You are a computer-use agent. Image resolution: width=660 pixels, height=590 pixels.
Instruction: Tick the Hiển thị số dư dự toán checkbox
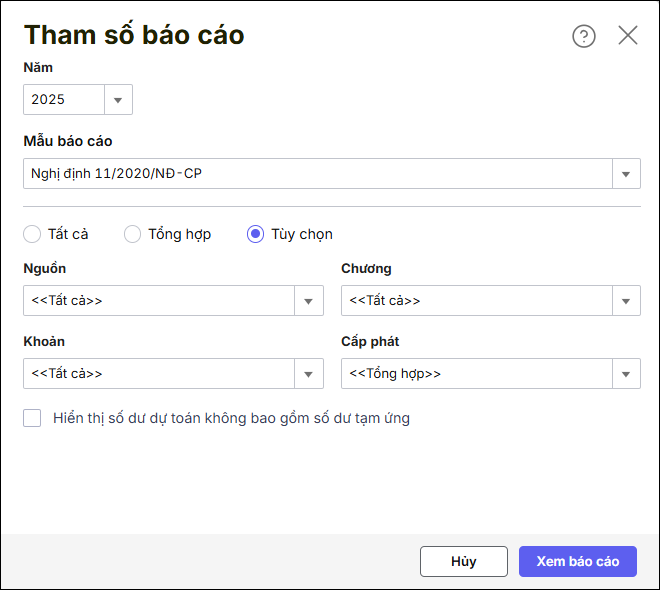coord(32,418)
